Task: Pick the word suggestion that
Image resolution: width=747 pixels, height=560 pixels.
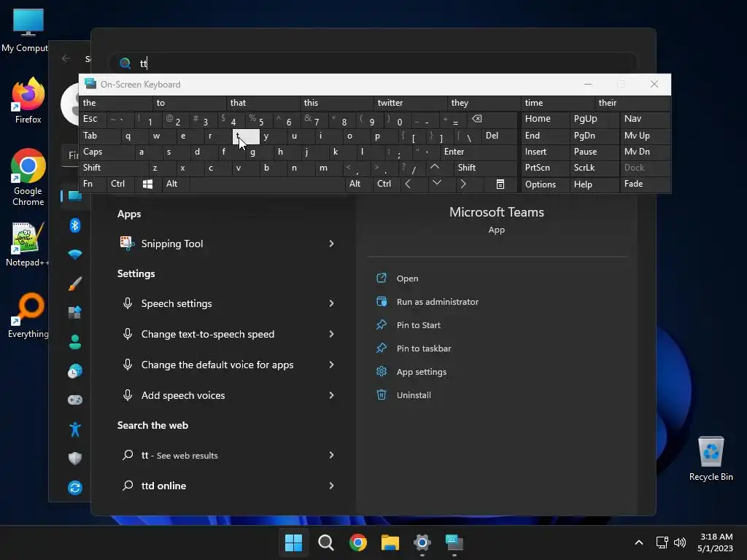Action: (x=263, y=103)
